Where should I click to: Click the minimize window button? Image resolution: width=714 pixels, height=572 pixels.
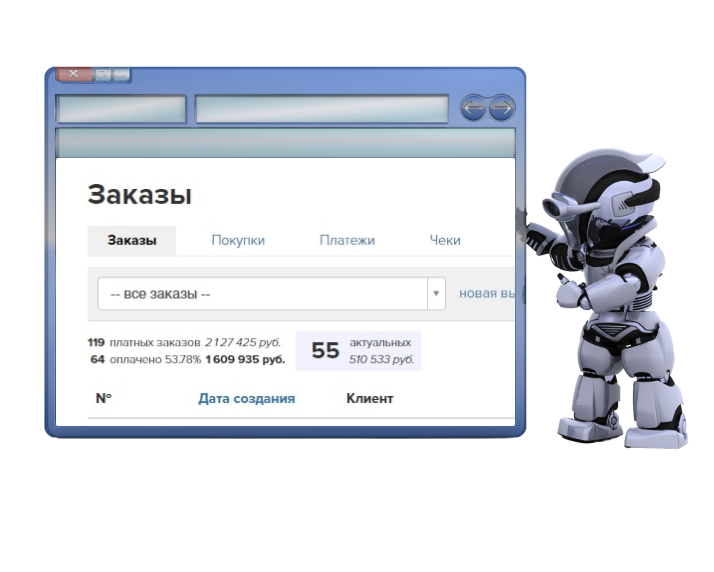[x=121, y=74]
